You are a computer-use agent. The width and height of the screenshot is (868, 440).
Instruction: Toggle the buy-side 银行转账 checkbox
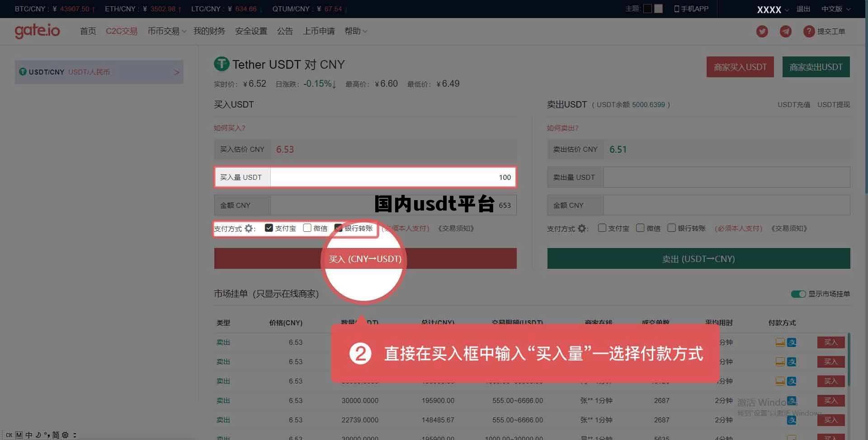(338, 228)
